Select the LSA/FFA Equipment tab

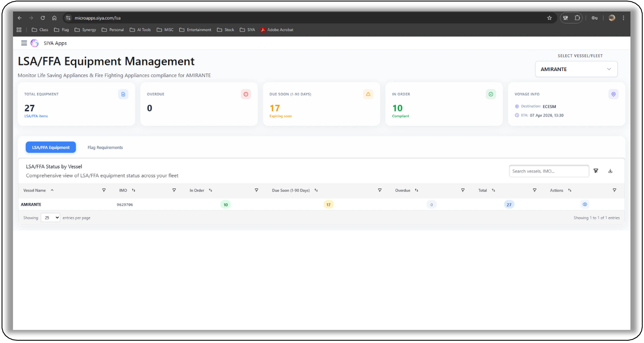click(51, 147)
